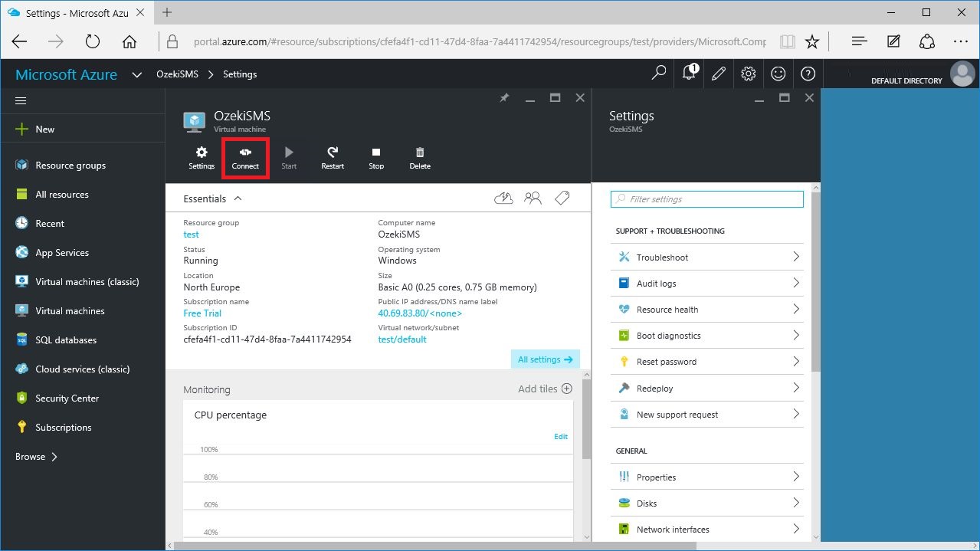Image resolution: width=980 pixels, height=551 pixels.
Task: Open Disks under General
Action: (706, 503)
